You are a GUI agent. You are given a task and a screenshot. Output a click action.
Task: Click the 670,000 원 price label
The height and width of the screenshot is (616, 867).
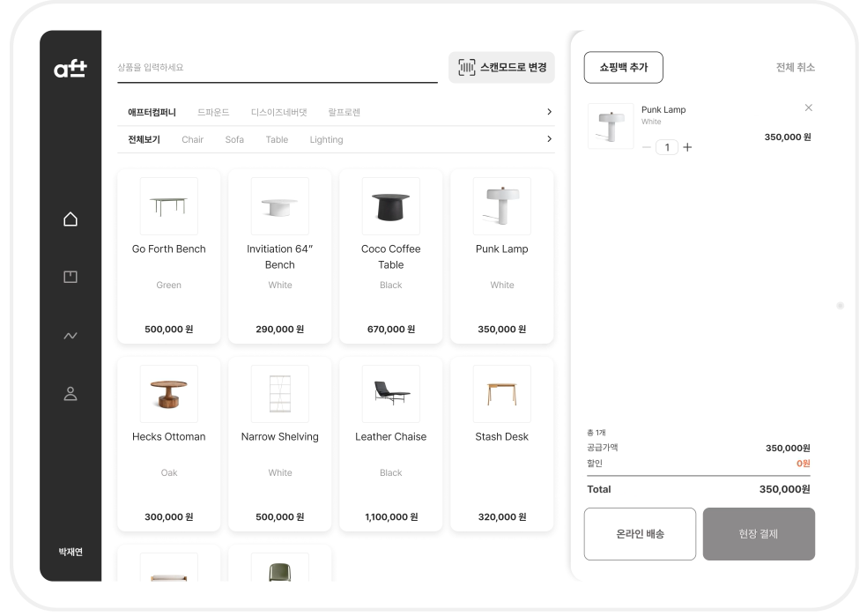tap(391, 329)
